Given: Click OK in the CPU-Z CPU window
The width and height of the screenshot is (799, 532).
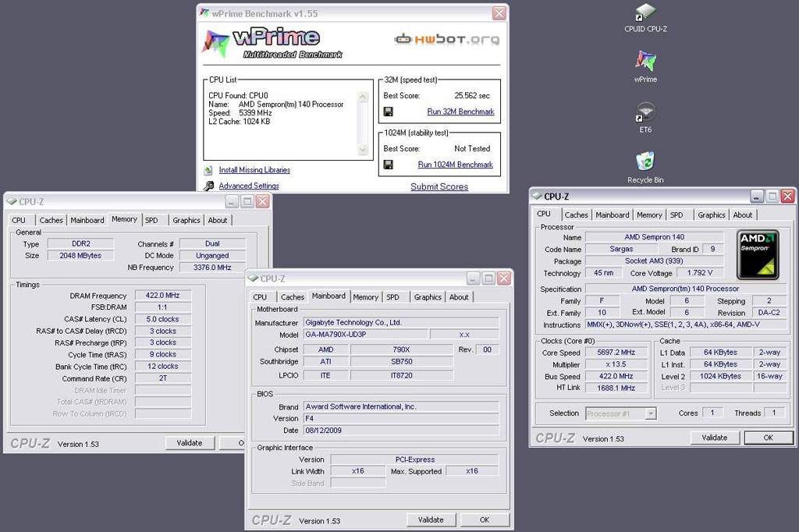Looking at the screenshot, I should (769, 438).
